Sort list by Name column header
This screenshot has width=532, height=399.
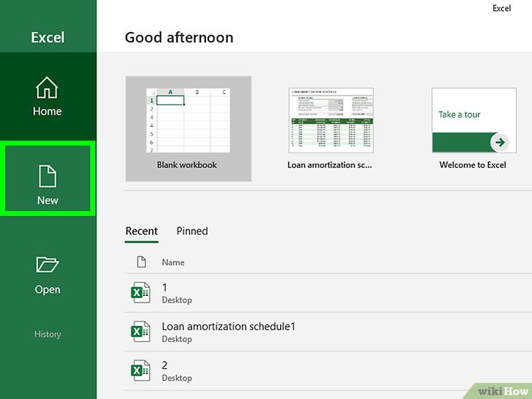[x=173, y=262]
